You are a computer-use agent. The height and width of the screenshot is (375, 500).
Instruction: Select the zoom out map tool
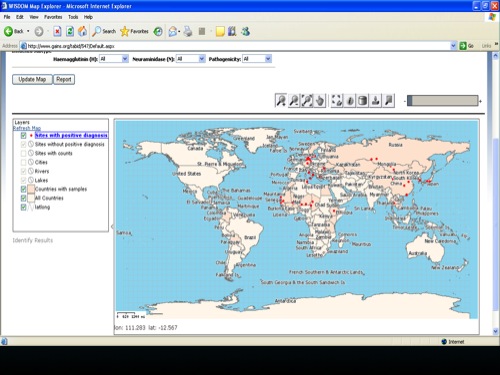[294, 100]
